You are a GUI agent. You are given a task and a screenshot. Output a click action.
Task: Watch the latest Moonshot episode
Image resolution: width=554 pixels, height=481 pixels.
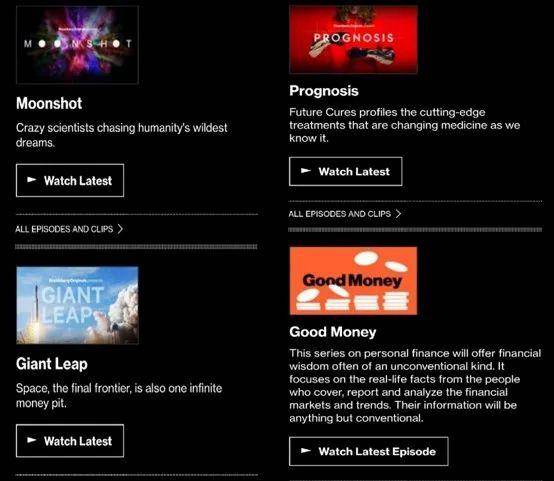(70, 180)
